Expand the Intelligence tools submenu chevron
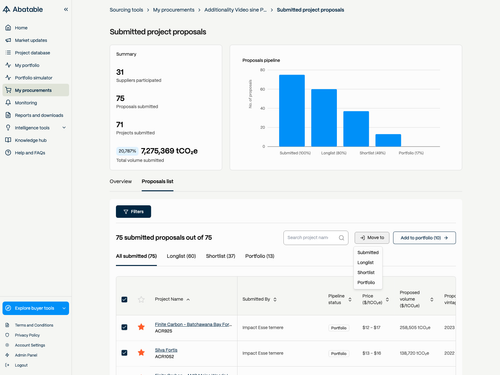The image size is (500, 375). [x=64, y=128]
